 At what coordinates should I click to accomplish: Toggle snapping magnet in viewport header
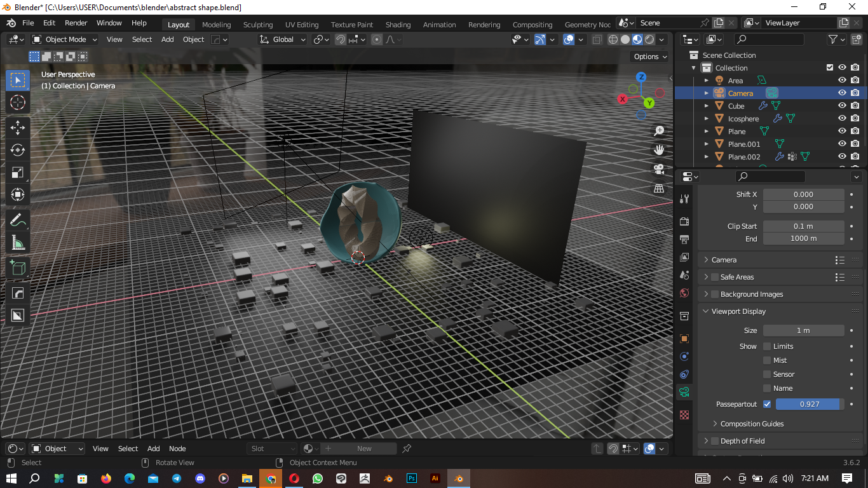pos(341,39)
